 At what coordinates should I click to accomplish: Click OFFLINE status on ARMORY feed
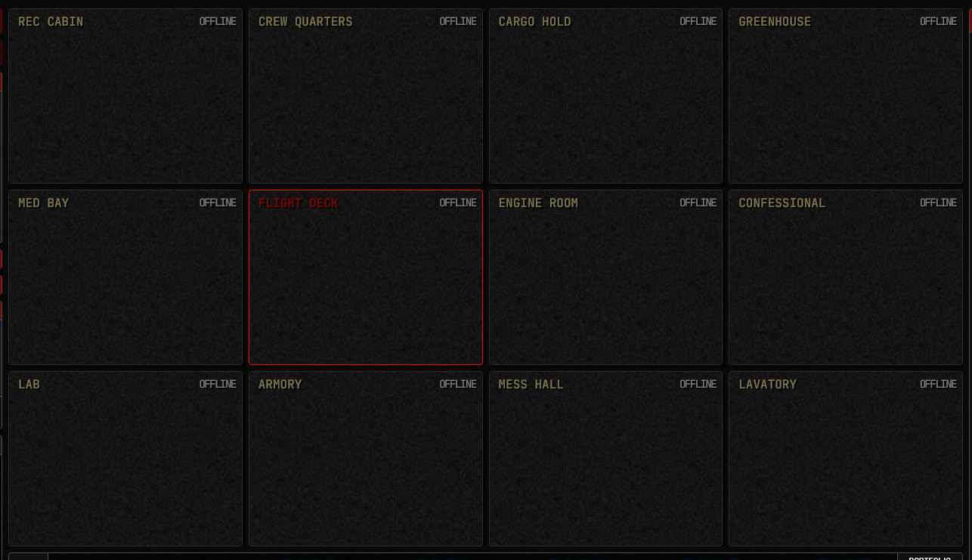click(458, 385)
